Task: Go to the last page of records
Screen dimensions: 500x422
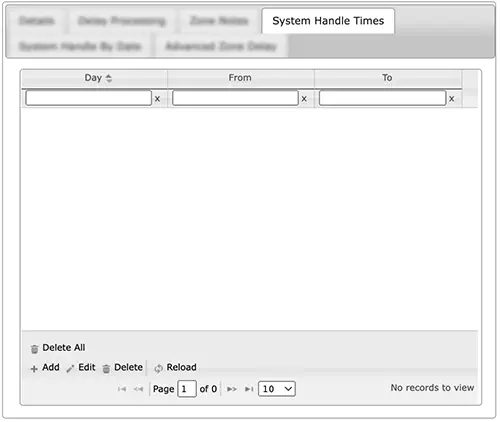Action: tap(249, 389)
